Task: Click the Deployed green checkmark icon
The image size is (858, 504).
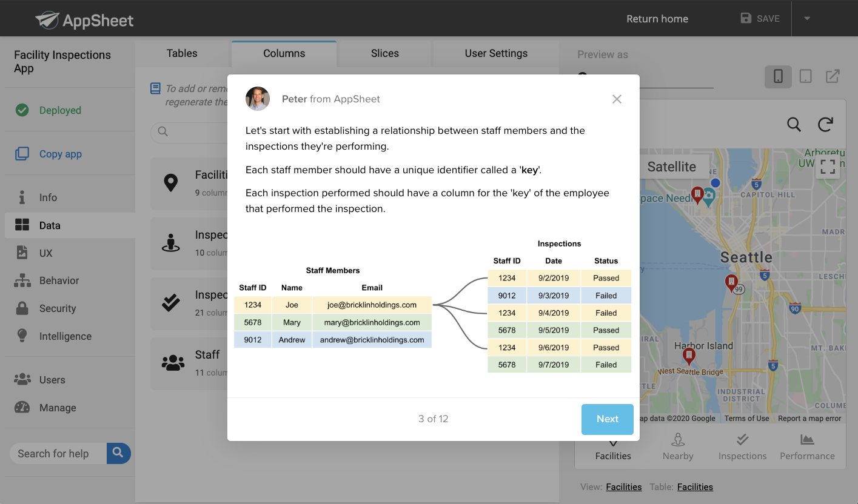Action: click(x=22, y=110)
